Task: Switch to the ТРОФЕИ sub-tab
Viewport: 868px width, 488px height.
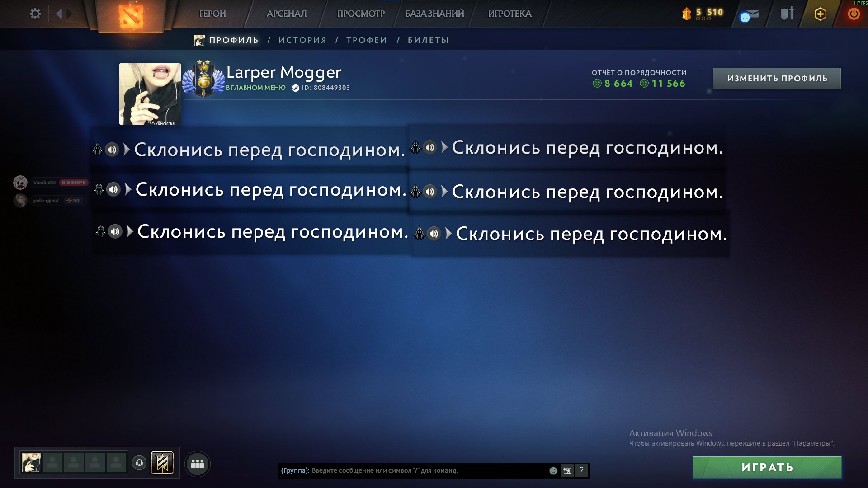Action: pyautogui.click(x=367, y=40)
